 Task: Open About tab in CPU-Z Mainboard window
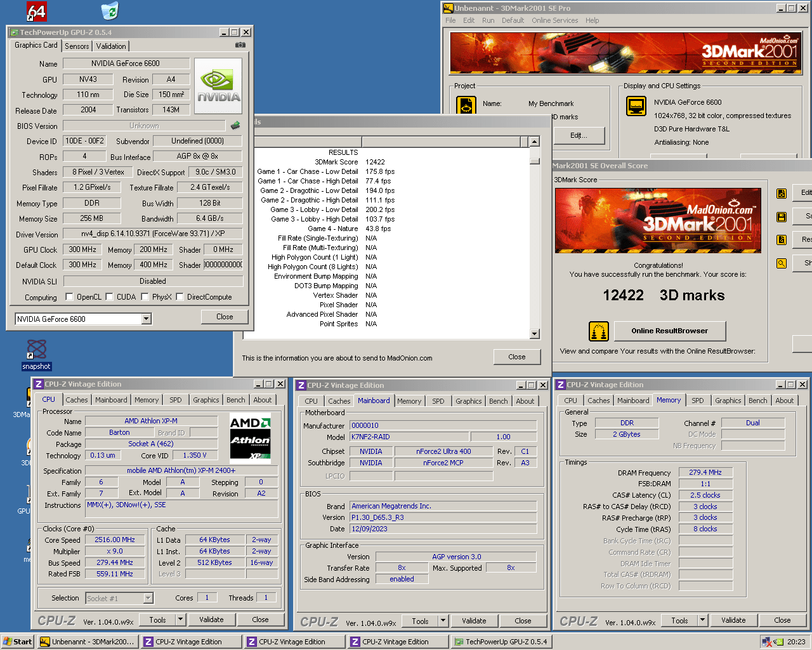525,401
